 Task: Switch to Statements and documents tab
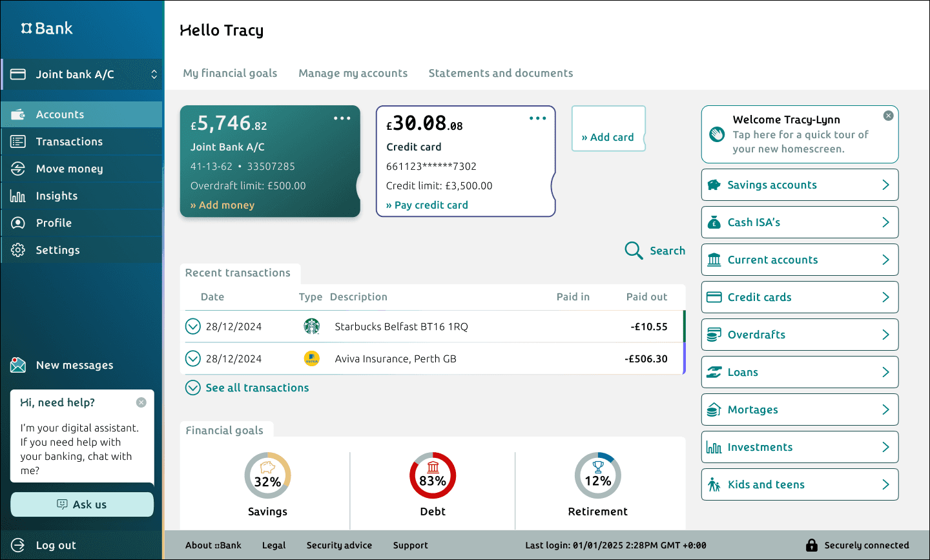click(501, 73)
